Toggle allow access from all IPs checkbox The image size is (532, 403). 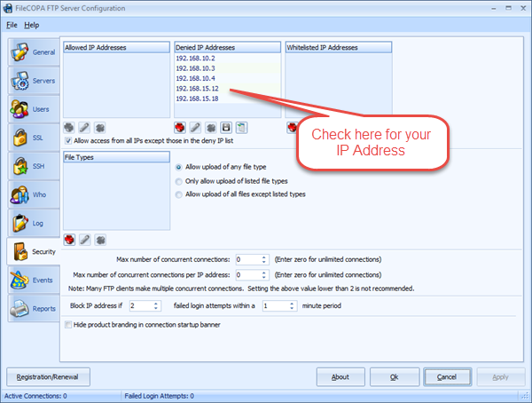(x=68, y=140)
